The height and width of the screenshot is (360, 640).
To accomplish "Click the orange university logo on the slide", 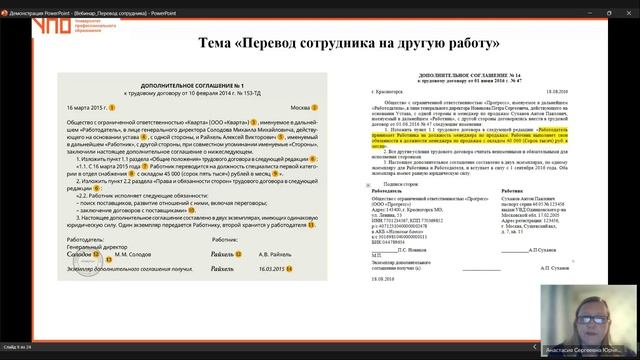I will pos(74,26).
